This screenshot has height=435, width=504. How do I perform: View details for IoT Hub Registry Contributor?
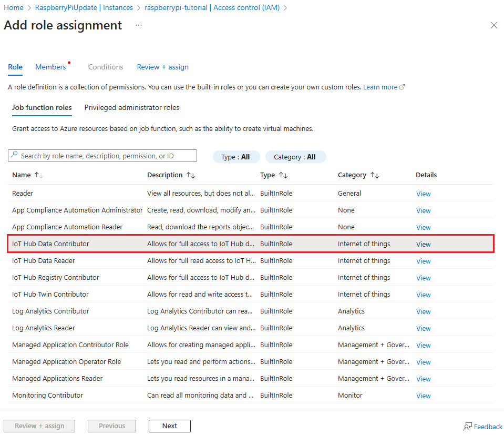423,278
